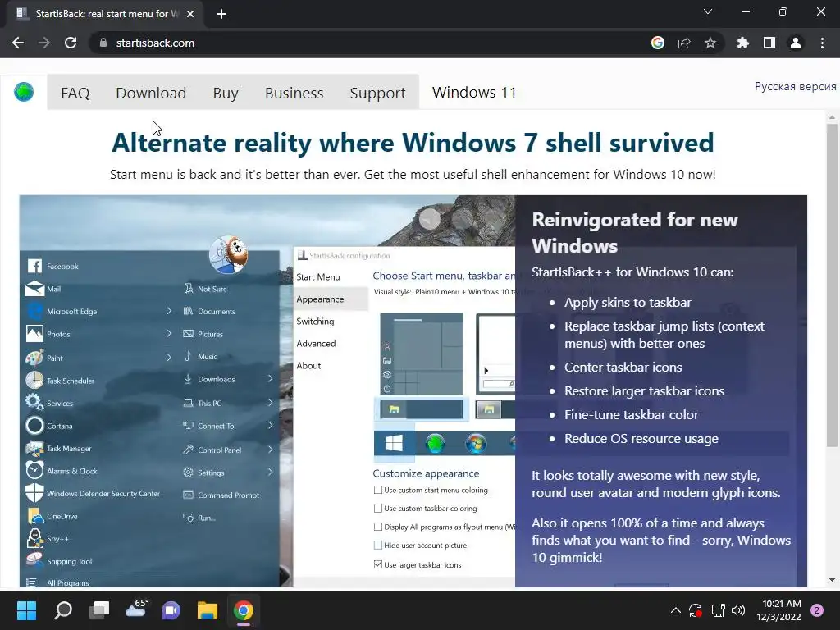The width and height of the screenshot is (840, 630).
Task: Check Hide user account picture
Action: point(377,545)
